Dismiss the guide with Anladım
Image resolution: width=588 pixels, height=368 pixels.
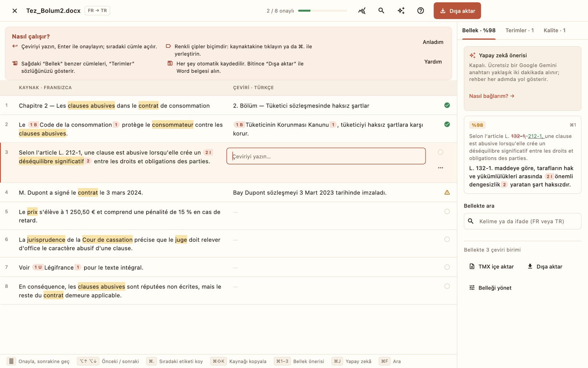pyautogui.click(x=433, y=42)
